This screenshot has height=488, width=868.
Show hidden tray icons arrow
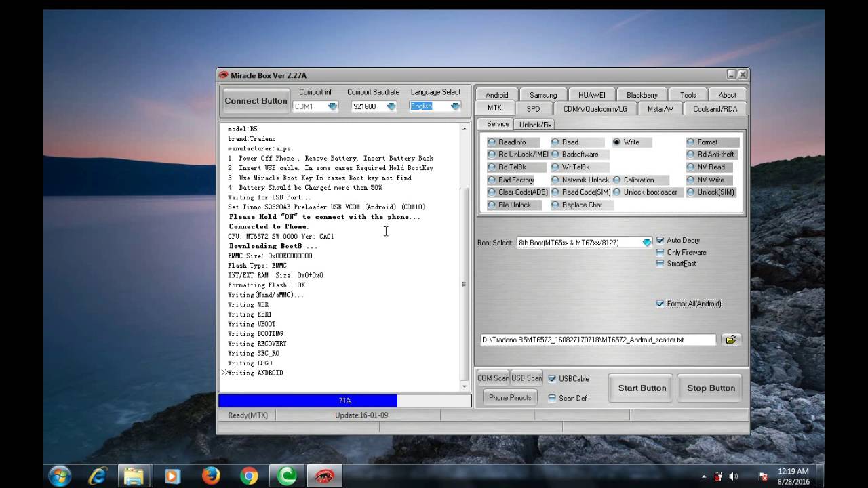704,476
